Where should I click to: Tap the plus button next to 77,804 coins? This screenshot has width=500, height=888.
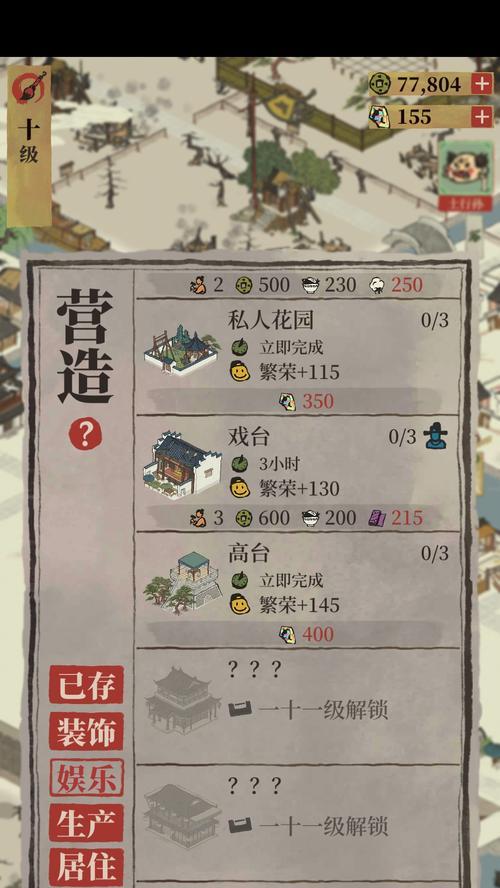[481, 84]
